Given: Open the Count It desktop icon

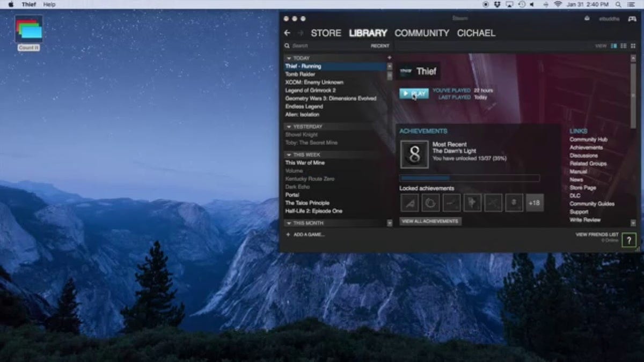Looking at the screenshot, I should coord(29,33).
